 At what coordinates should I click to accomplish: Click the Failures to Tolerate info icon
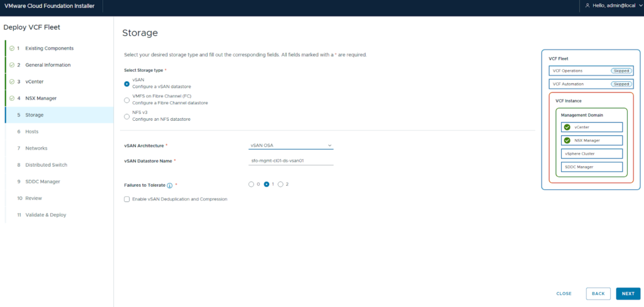[x=170, y=186]
